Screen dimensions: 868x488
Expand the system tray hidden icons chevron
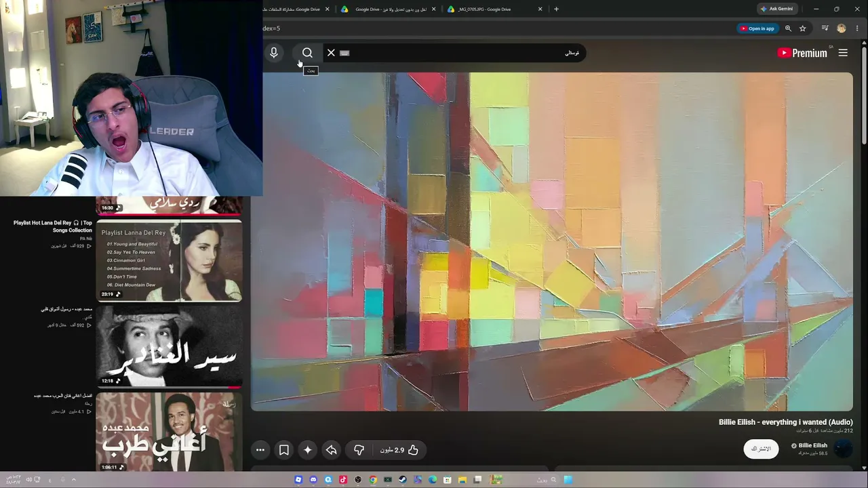(74, 480)
